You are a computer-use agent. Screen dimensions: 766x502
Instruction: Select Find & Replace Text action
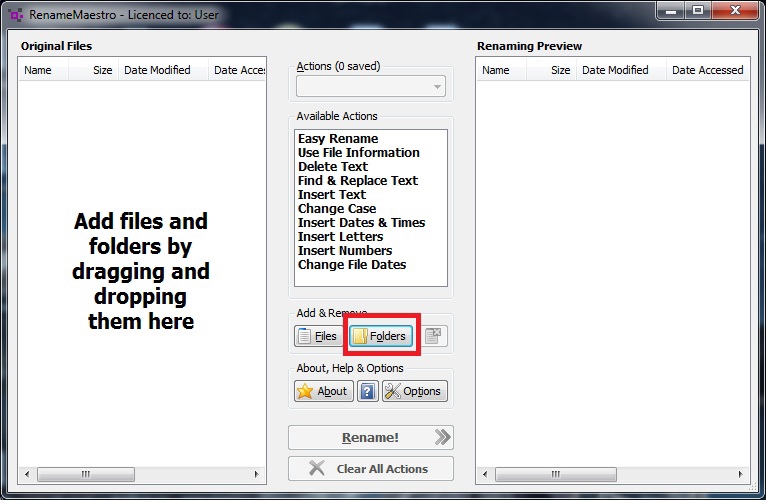358,181
